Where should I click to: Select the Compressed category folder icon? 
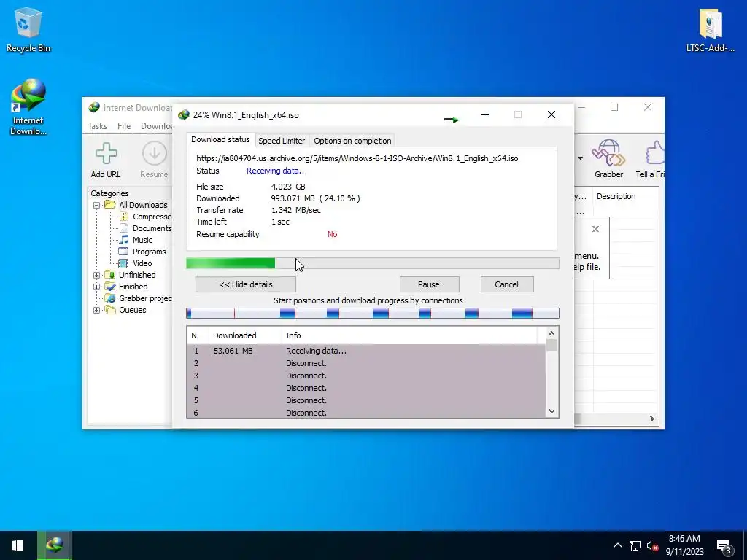coord(124,216)
